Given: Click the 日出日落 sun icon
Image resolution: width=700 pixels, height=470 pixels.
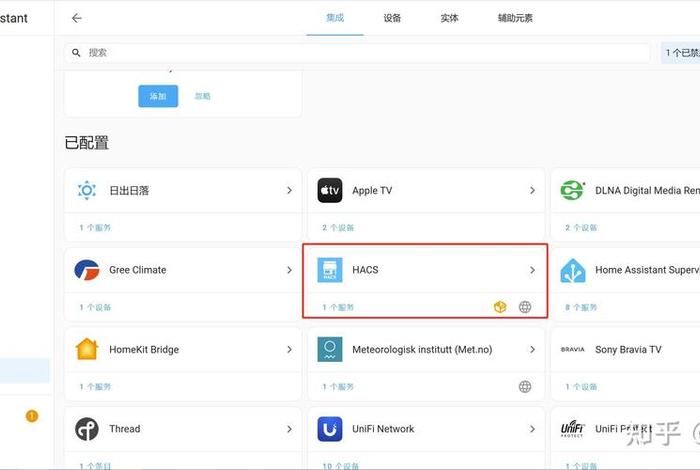Looking at the screenshot, I should tap(87, 190).
